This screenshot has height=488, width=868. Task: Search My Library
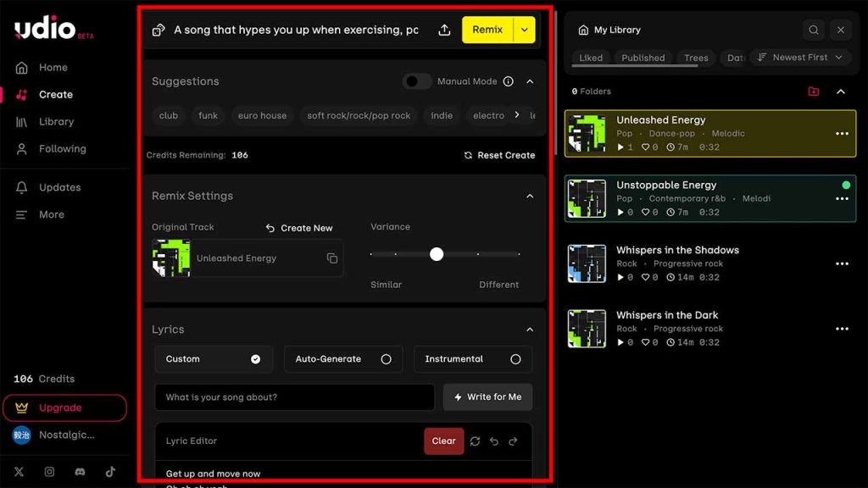click(813, 30)
